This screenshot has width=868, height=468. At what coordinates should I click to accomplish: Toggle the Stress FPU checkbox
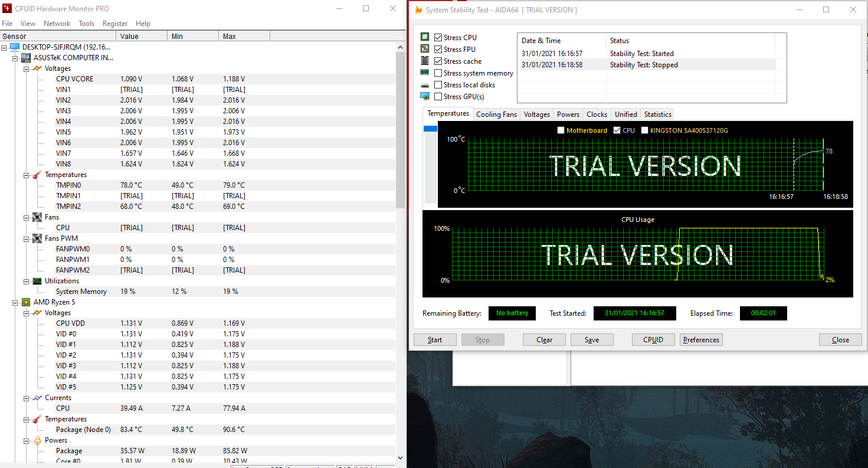click(x=438, y=50)
